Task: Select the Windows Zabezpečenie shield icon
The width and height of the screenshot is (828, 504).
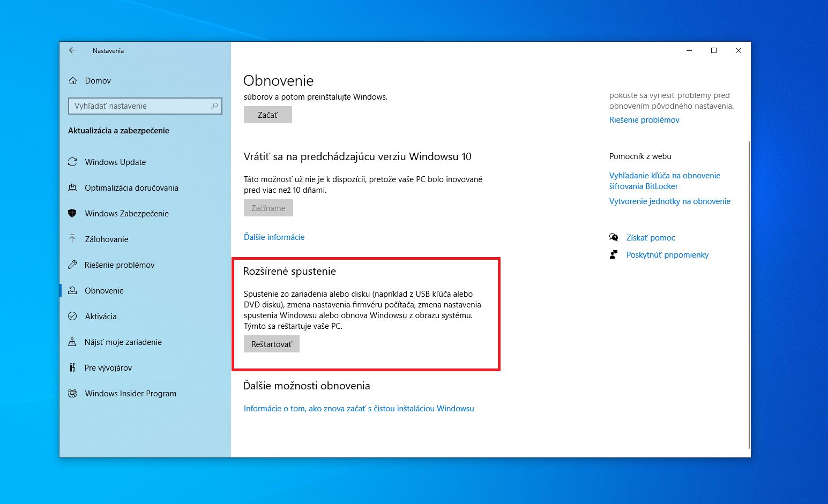Action: (72, 214)
